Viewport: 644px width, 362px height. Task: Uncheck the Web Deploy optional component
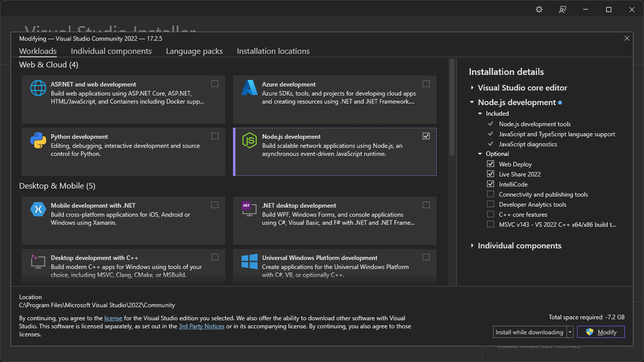click(x=491, y=164)
